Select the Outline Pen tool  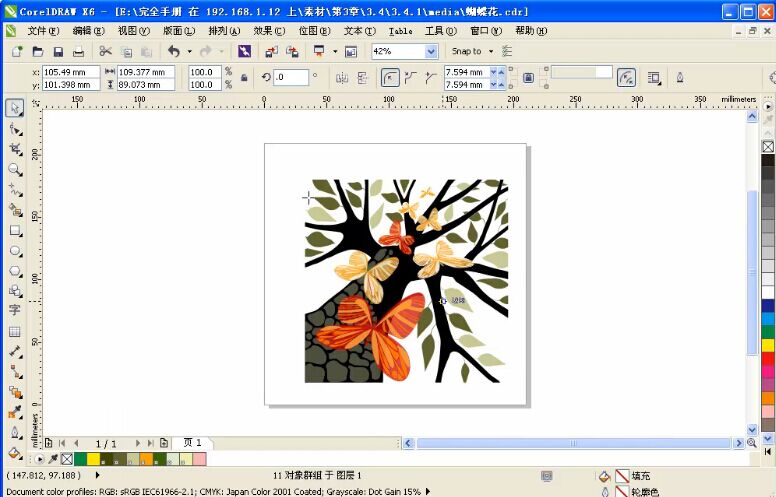coord(15,433)
